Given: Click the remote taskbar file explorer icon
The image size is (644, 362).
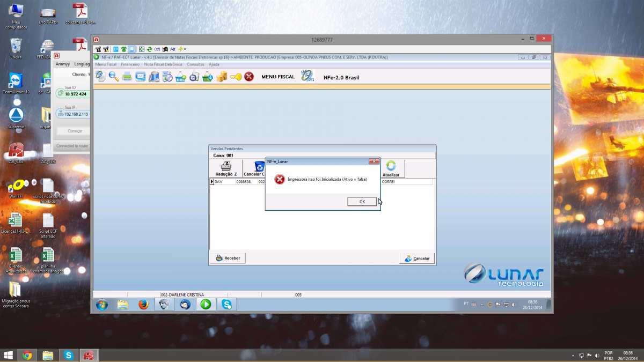Looking at the screenshot, I should pos(123,305).
